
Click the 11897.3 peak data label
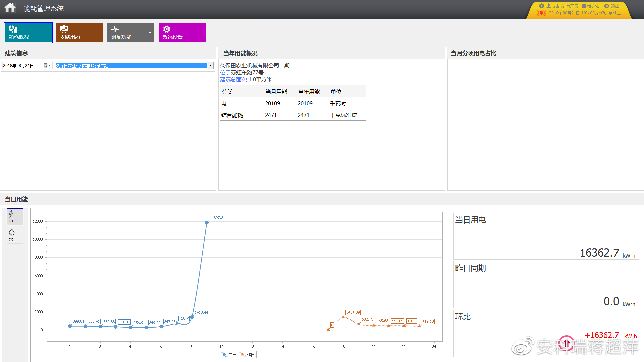[216, 218]
